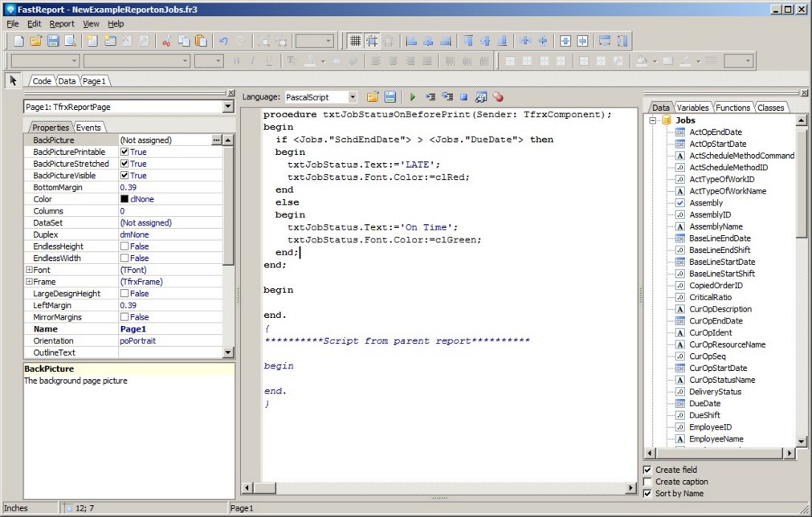The width and height of the screenshot is (812, 517).
Task: Expand the Font property node
Action: coord(29,271)
